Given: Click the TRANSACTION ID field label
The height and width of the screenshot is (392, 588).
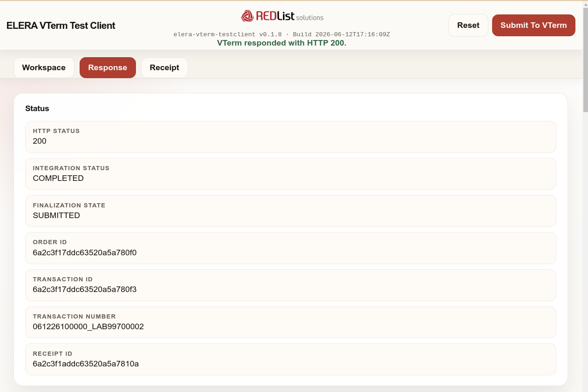Looking at the screenshot, I should coord(63,279).
